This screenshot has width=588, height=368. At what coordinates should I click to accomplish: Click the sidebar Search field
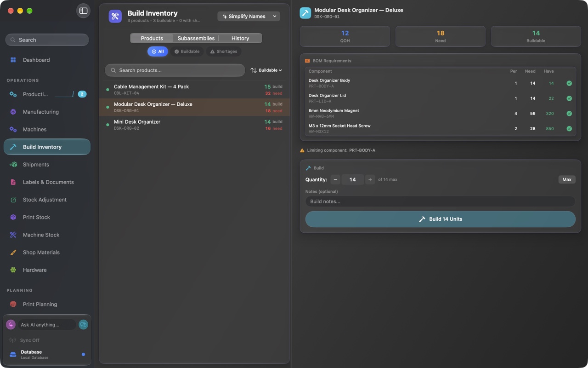(47, 40)
